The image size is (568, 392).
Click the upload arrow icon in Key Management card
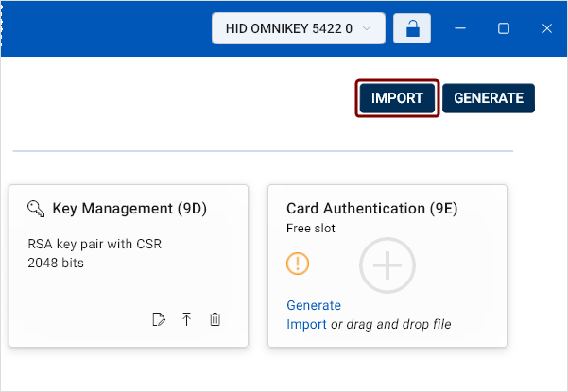coord(186,319)
